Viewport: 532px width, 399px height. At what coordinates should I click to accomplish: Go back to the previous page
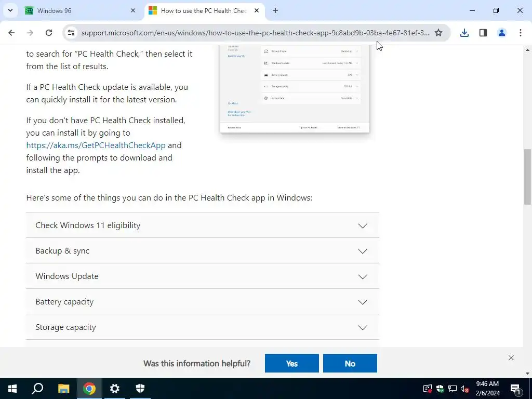click(11, 33)
